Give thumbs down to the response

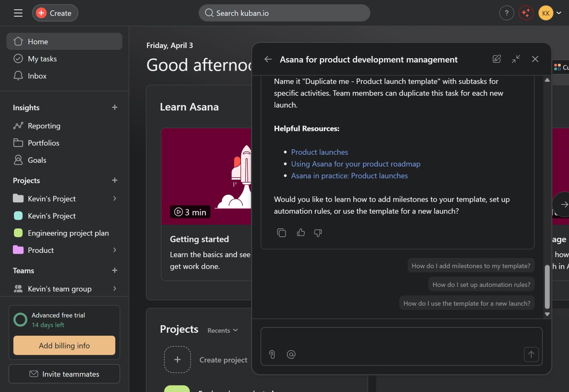click(x=318, y=233)
